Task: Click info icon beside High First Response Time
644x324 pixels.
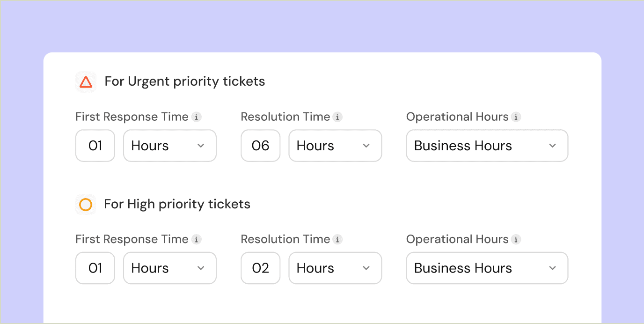Action: pyautogui.click(x=197, y=240)
